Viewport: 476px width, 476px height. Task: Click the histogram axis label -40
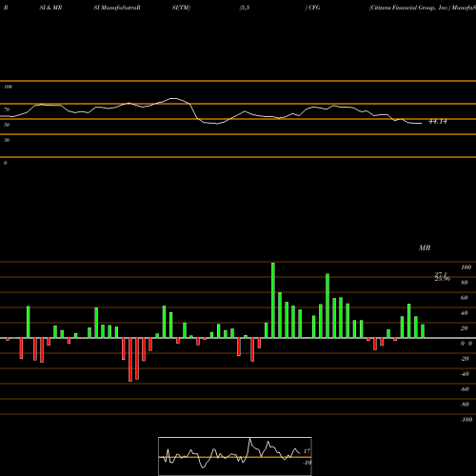tap(465, 374)
